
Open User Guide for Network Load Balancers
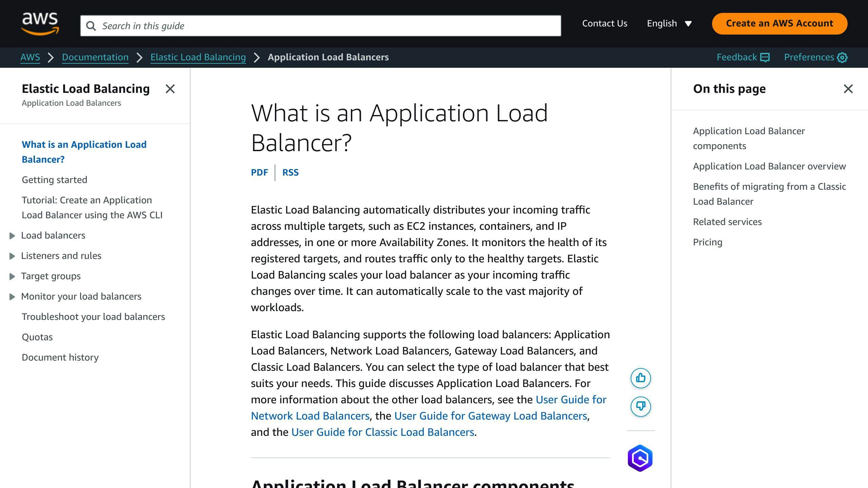click(310, 416)
